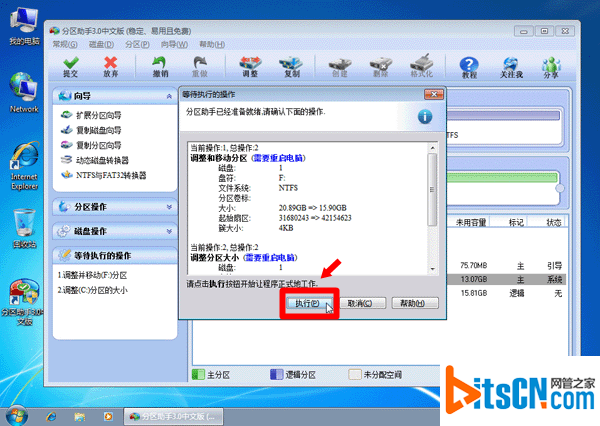
Task: Open the 帮助(H) menu
Action: [212, 44]
